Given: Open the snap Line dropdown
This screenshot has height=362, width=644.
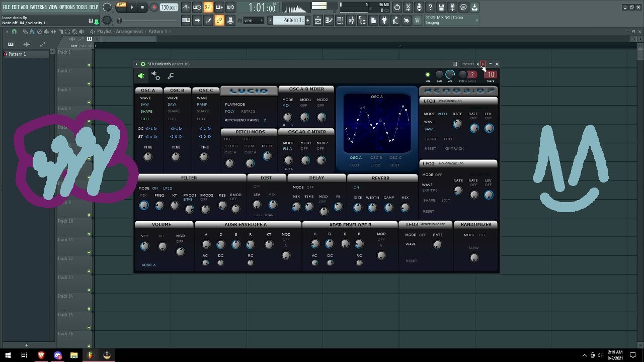Looking at the screenshot, I should coord(254,20).
